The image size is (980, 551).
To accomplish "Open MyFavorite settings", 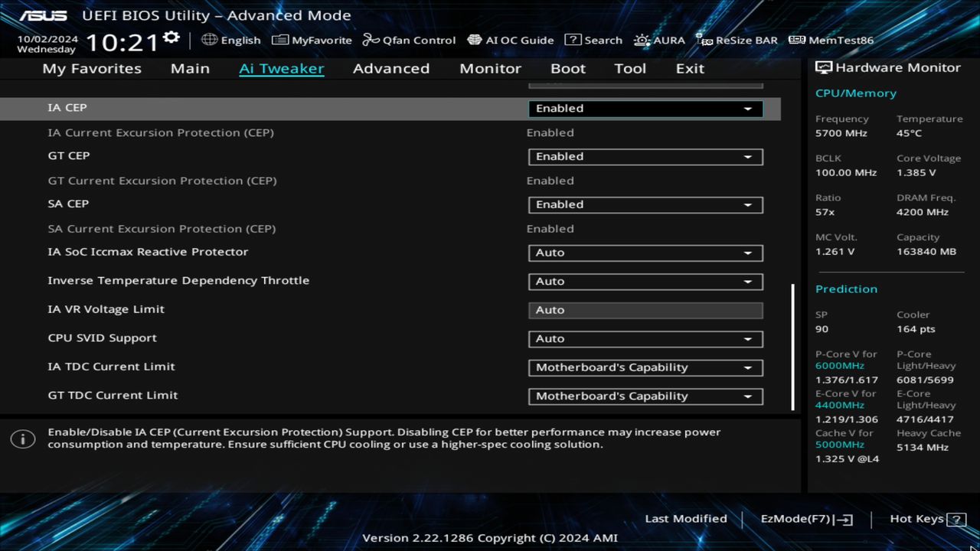I will coord(312,40).
